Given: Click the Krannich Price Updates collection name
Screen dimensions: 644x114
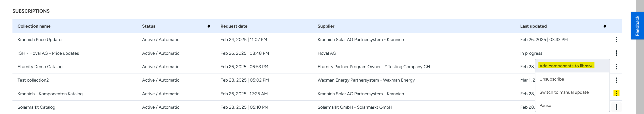Looking at the screenshot, I should [40, 40].
